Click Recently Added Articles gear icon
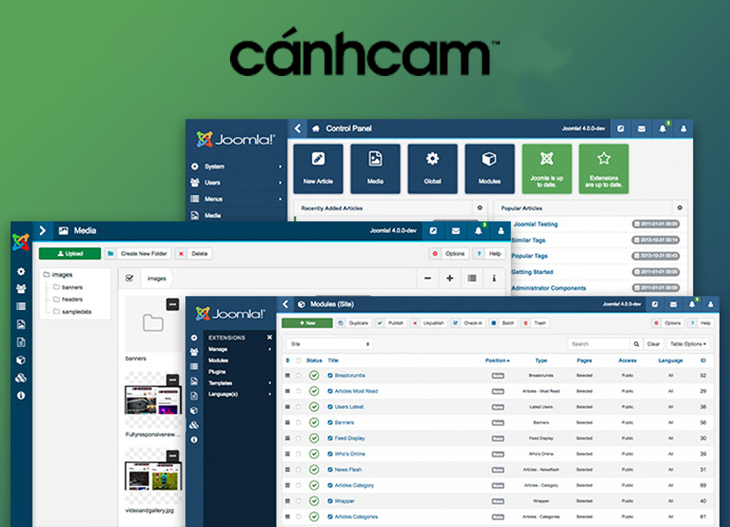730x527 pixels. coord(480,208)
